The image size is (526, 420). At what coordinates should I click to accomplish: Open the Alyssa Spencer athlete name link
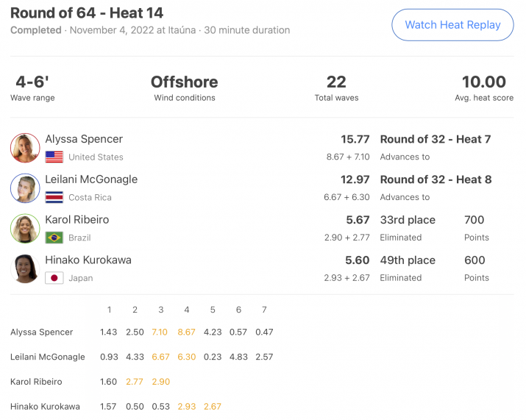point(84,139)
